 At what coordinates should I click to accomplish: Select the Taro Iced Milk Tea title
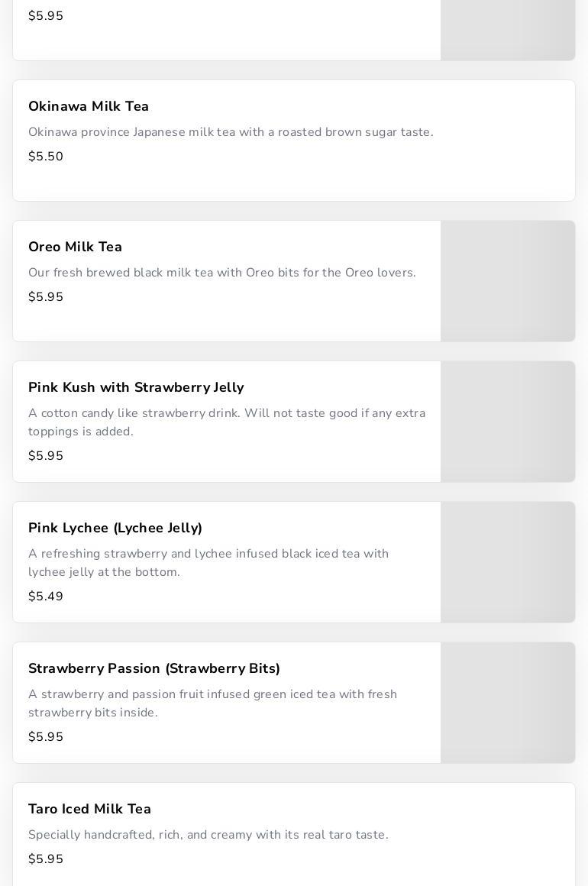pos(90,809)
